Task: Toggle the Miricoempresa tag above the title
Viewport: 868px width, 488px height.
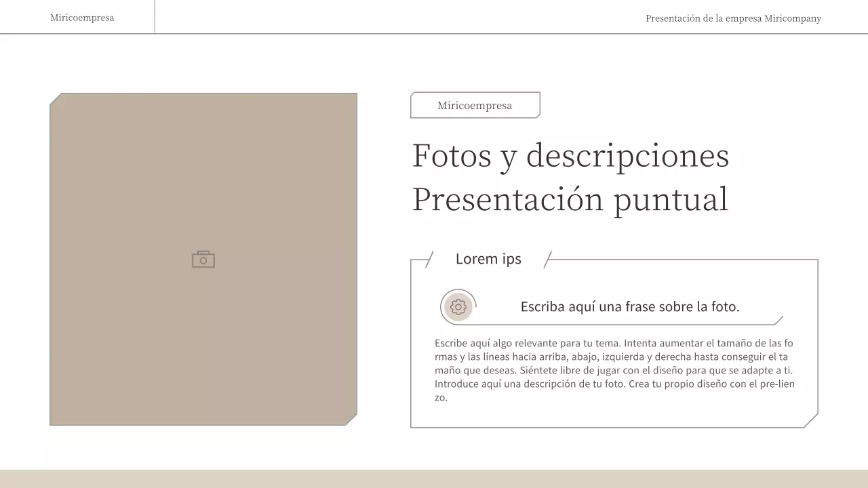Action: point(475,105)
